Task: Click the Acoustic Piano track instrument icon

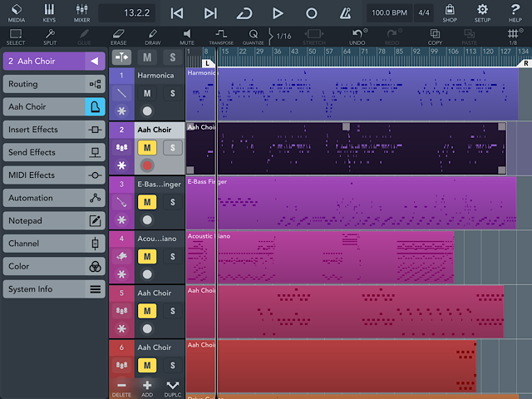Action: coord(121,257)
